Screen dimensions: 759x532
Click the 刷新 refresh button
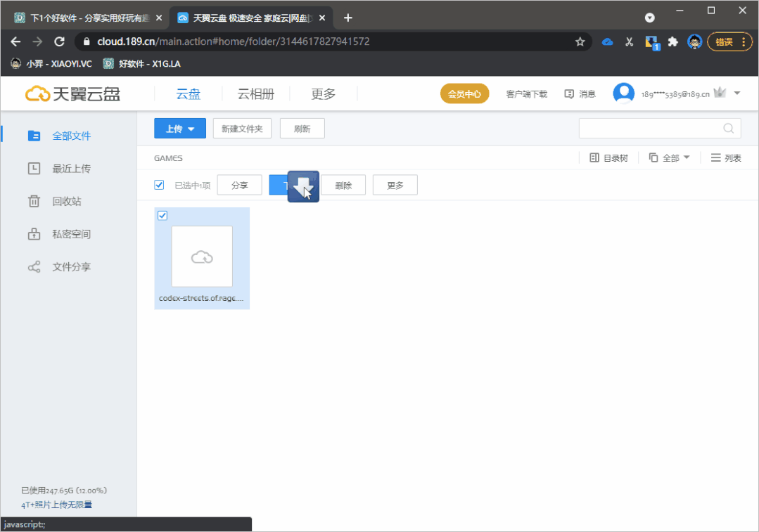click(x=302, y=128)
